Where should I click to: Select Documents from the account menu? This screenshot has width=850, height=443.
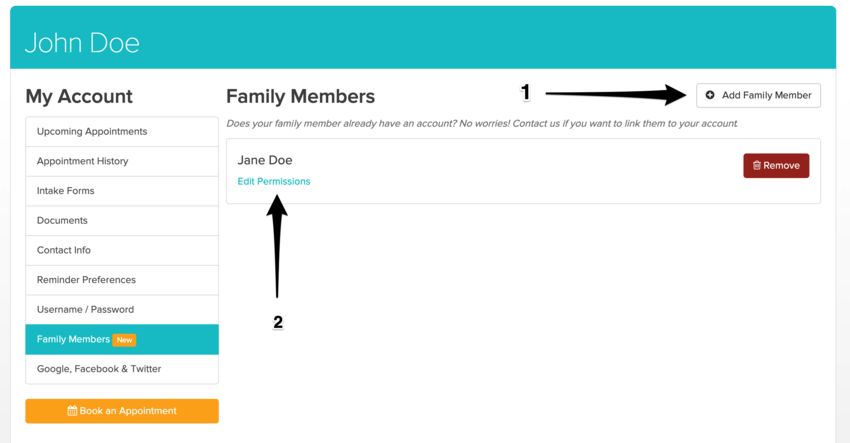click(62, 221)
